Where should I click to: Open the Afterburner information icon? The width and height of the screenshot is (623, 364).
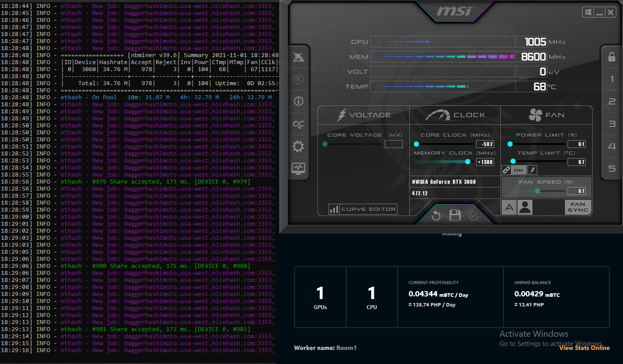click(x=299, y=101)
